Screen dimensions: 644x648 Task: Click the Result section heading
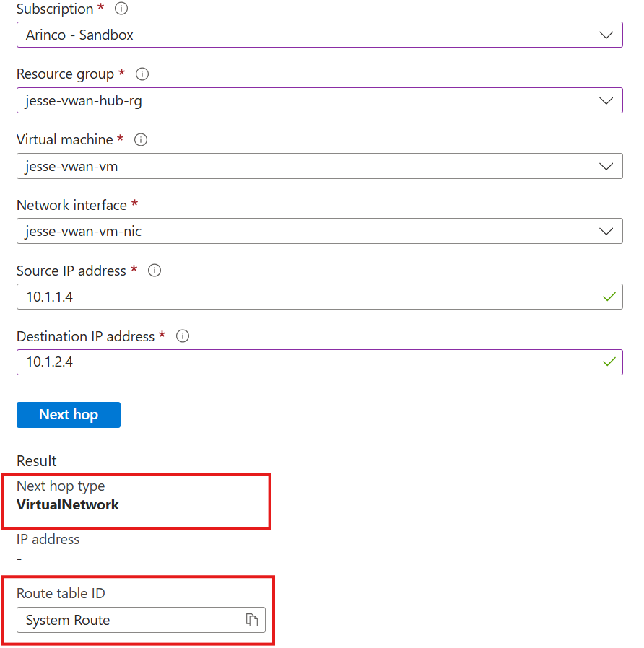coord(37,460)
